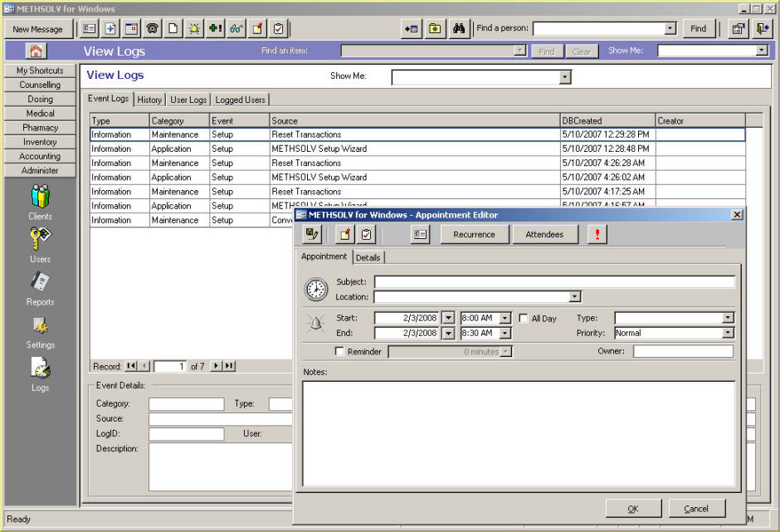The image size is (780, 532).
Task: Click clipboard task icon in Appointment Editor
Action: (x=366, y=234)
